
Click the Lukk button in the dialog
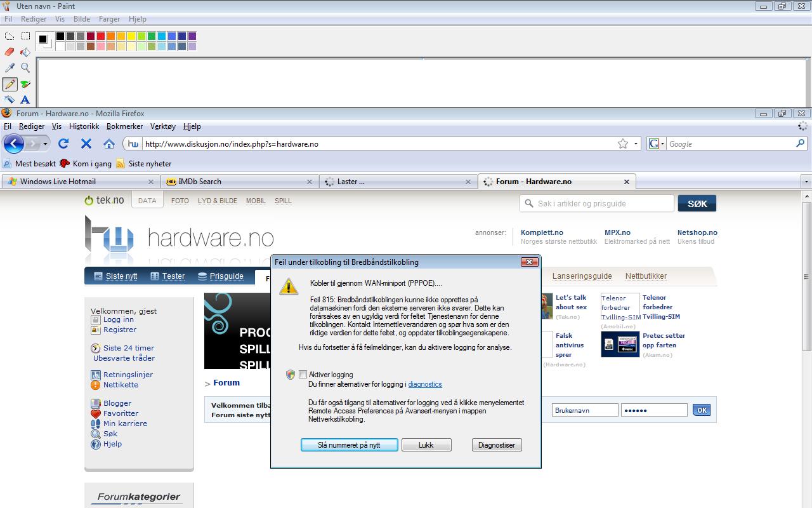click(426, 445)
